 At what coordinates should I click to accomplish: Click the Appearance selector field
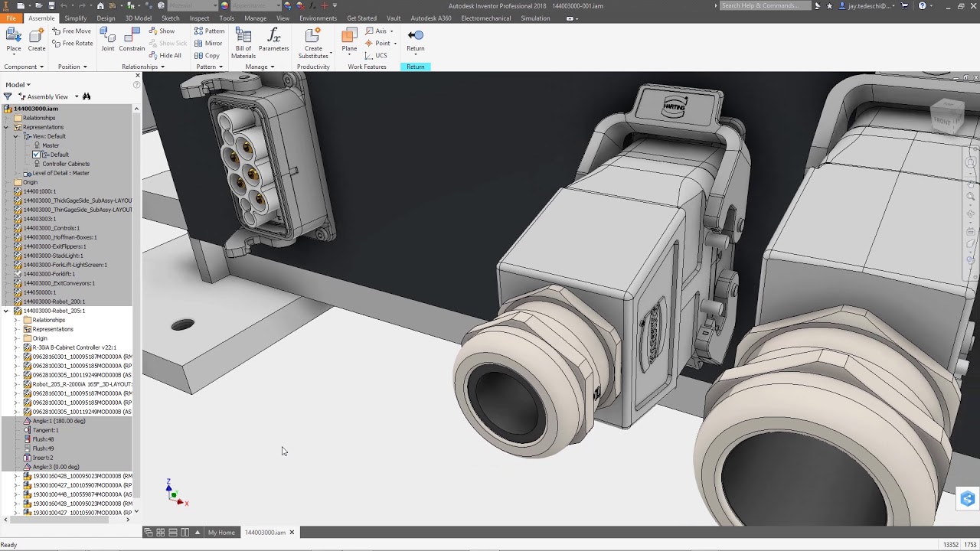click(255, 5)
